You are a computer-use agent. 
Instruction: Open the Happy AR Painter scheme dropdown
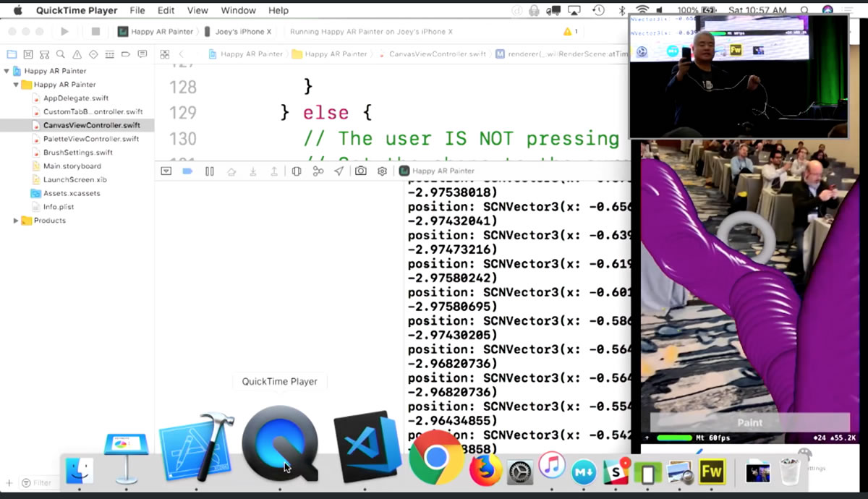(156, 32)
